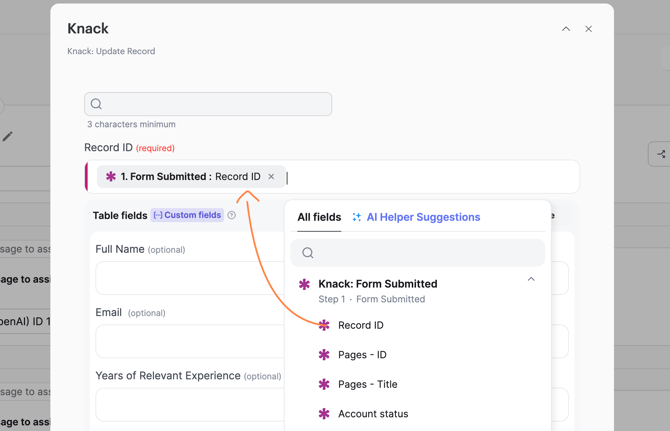The height and width of the screenshot is (431, 670).
Task: Select the Record ID field option
Action: 361,325
